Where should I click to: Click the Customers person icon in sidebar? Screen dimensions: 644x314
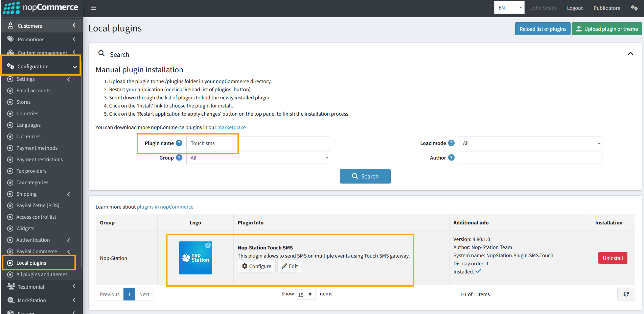point(10,26)
